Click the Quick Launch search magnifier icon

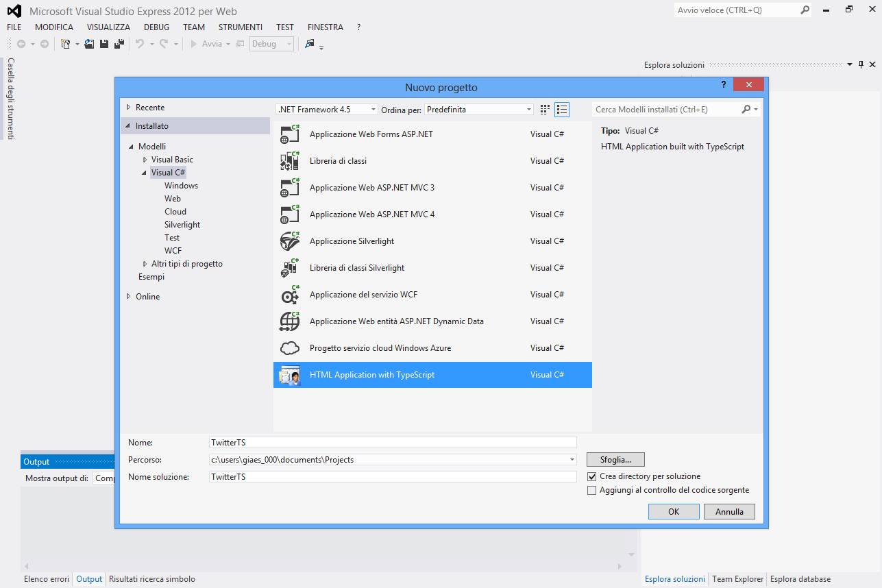click(805, 10)
